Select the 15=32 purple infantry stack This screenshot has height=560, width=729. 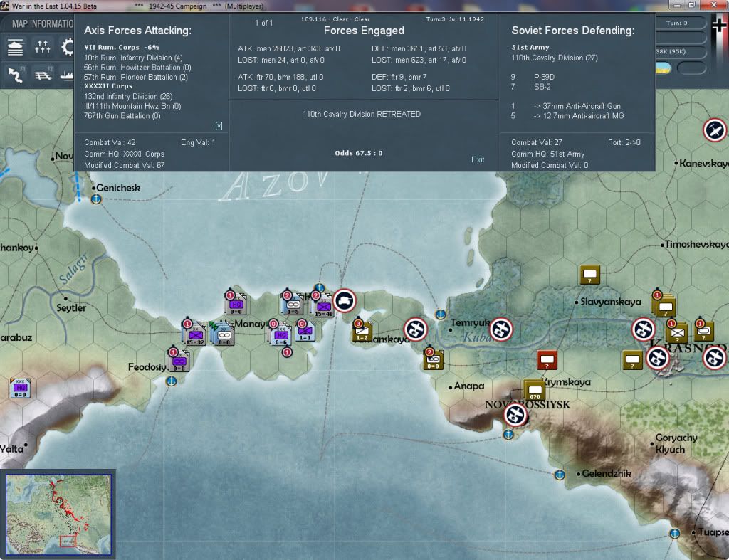point(195,334)
